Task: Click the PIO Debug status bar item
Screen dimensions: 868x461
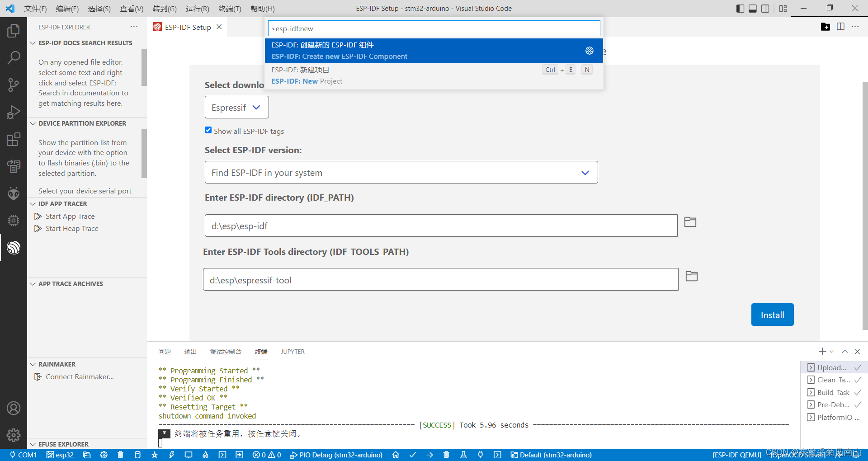Action: (x=336, y=455)
